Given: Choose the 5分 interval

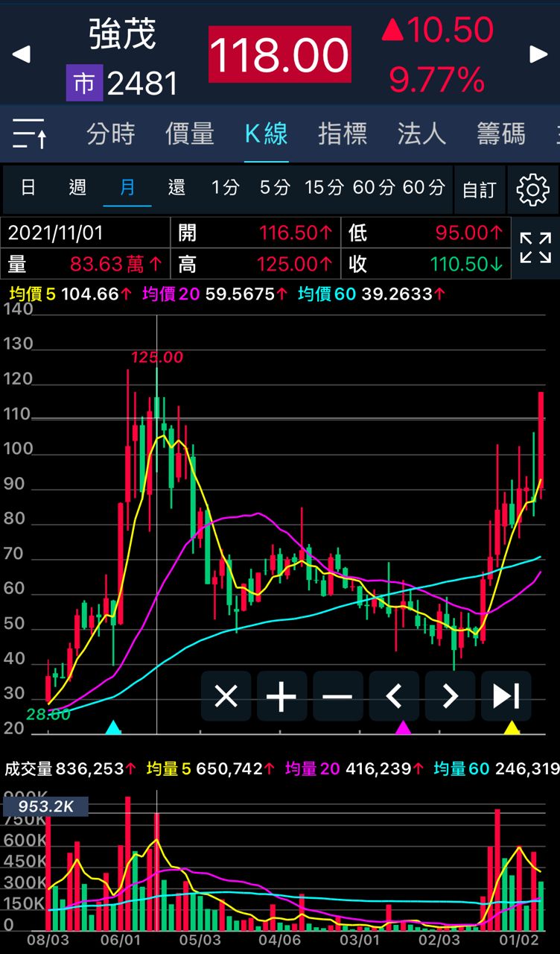Looking at the screenshot, I should [x=275, y=187].
